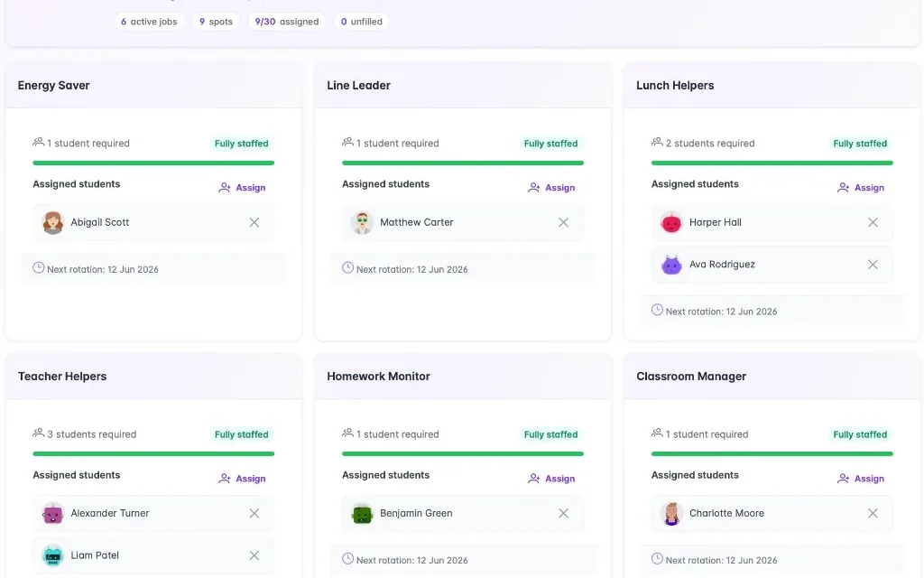Click the Line Leader card title

coord(359,86)
